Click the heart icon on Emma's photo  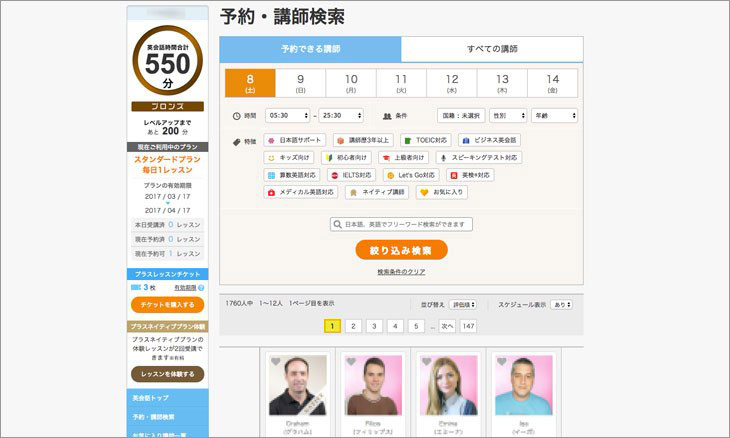424,362
